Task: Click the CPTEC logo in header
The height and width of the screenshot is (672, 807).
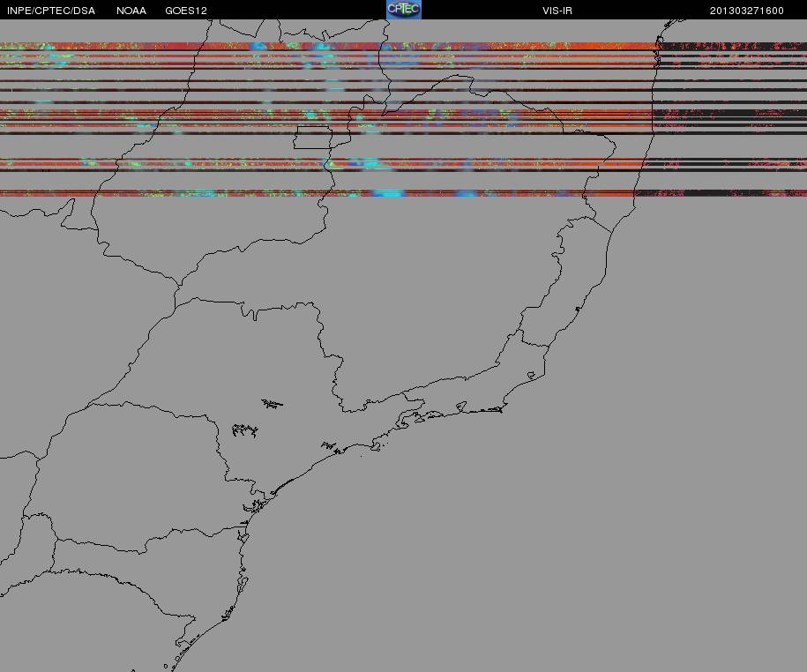Action: click(x=404, y=10)
